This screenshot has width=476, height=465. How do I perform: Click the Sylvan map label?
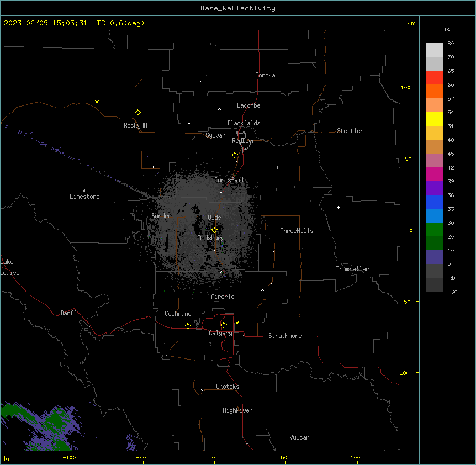pos(215,135)
